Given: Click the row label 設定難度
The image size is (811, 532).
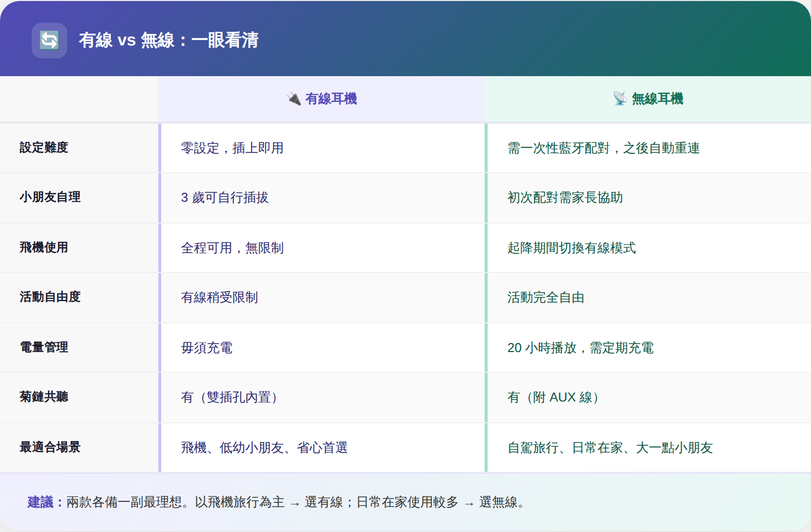Looking at the screenshot, I should pyautogui.click(x=44, y=147).
